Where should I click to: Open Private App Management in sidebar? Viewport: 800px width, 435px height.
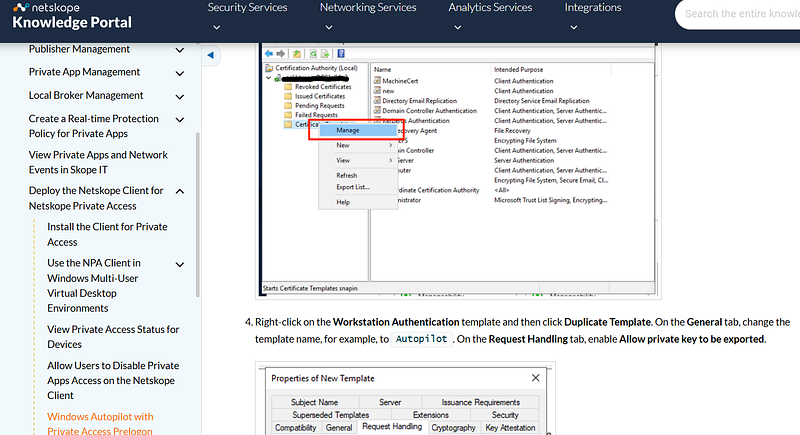[84, 72]
